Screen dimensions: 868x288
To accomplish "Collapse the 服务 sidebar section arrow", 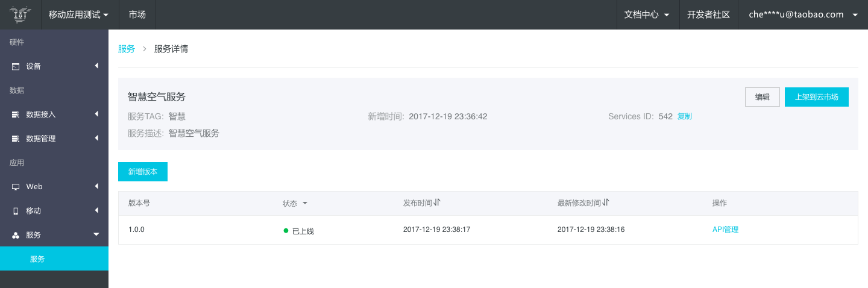I will [96, 234].
